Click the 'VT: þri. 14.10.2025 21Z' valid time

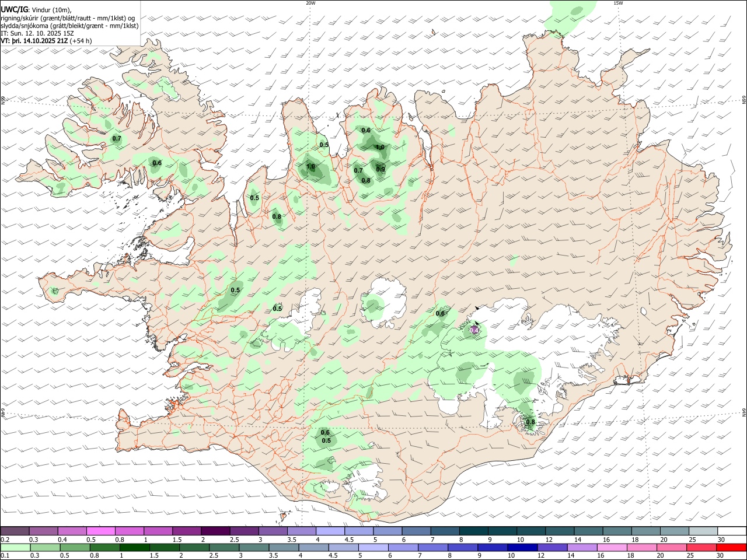(x=34, y=41)
